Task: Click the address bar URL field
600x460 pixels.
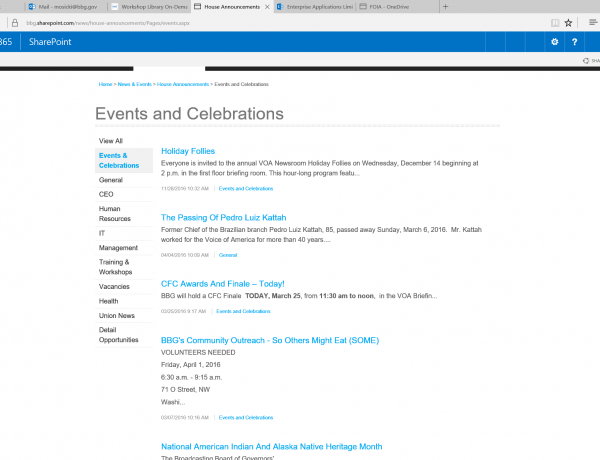Action: coord(108,23)
